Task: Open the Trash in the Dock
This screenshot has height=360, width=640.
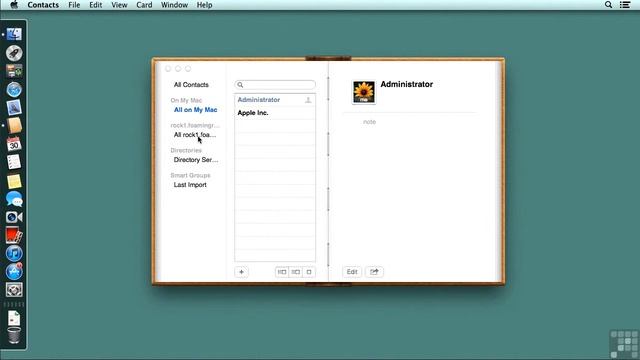Action: (14, 336)
